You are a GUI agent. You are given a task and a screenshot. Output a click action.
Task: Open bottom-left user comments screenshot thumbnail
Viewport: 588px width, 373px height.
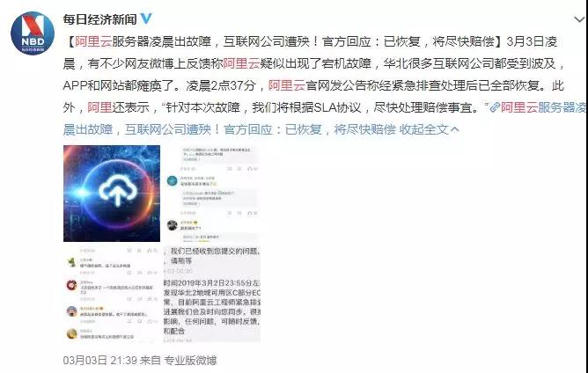(x=112, y=295)
